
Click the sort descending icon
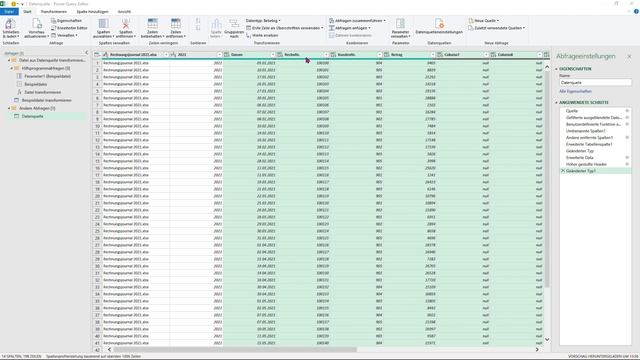pyautogui.click(x=198, y=28)
